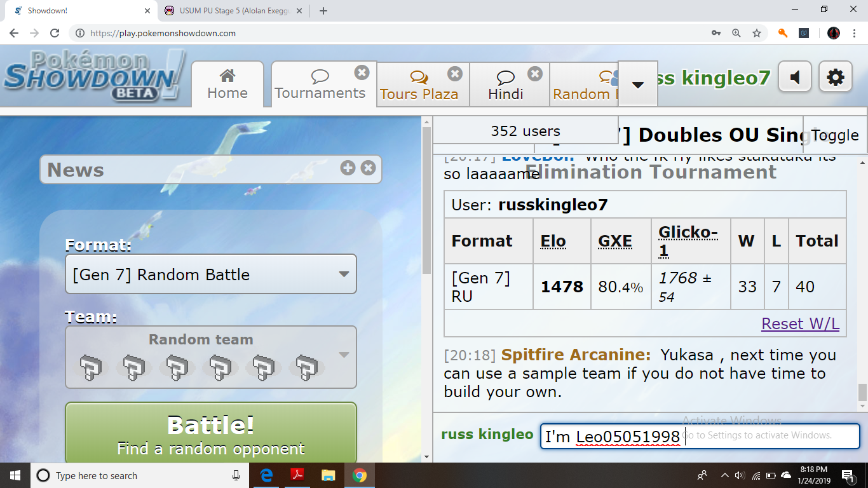The height and width of the screenshot is (488, 868).
Task: Open the saved password key icon
Action: coord(716,33)
